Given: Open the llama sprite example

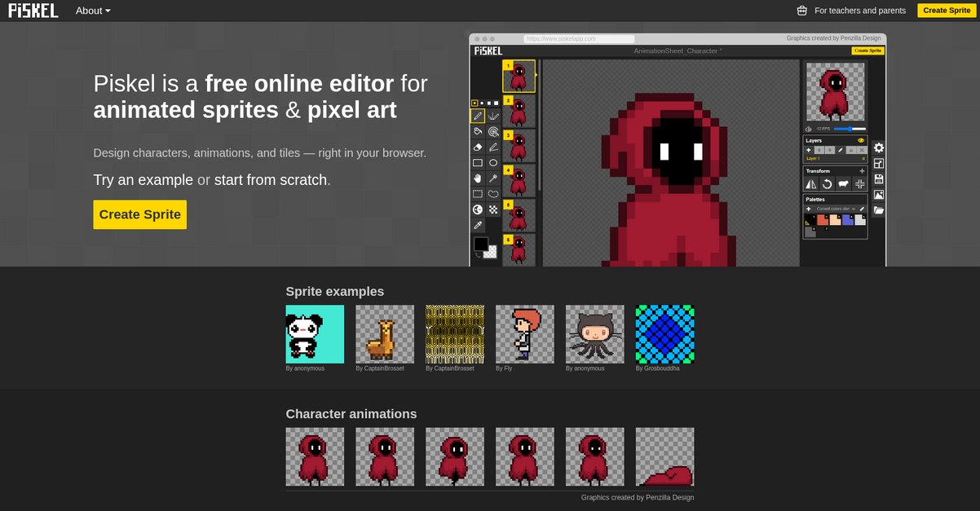Looking at the screenshot, I should click(x=385, y=334).
